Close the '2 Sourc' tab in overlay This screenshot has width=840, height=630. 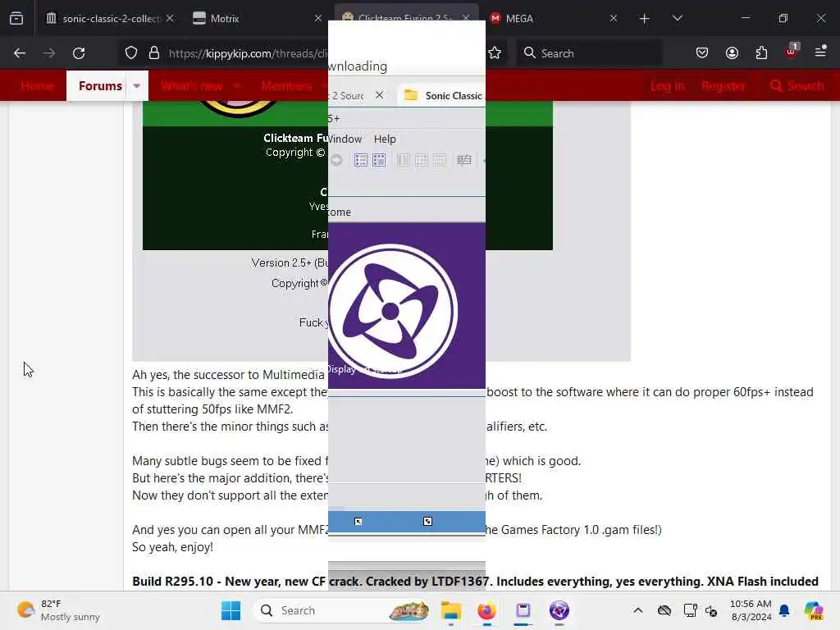(x=379, y=95)
